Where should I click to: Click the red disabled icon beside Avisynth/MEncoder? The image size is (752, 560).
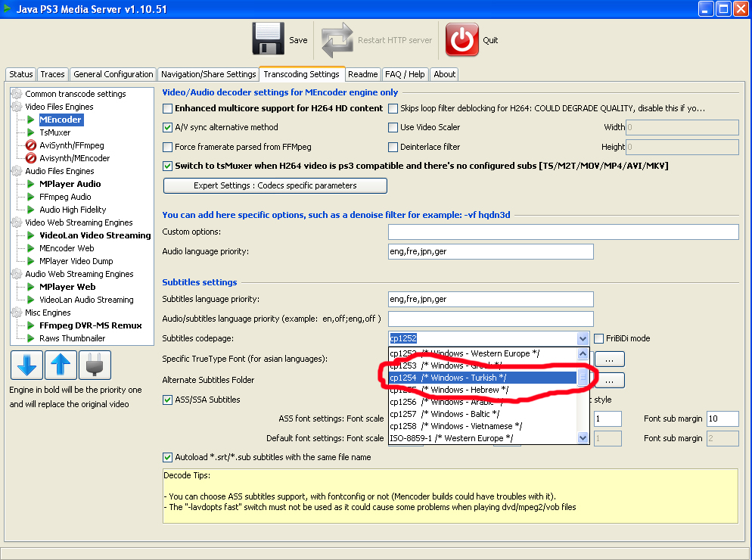click(31, 158)
